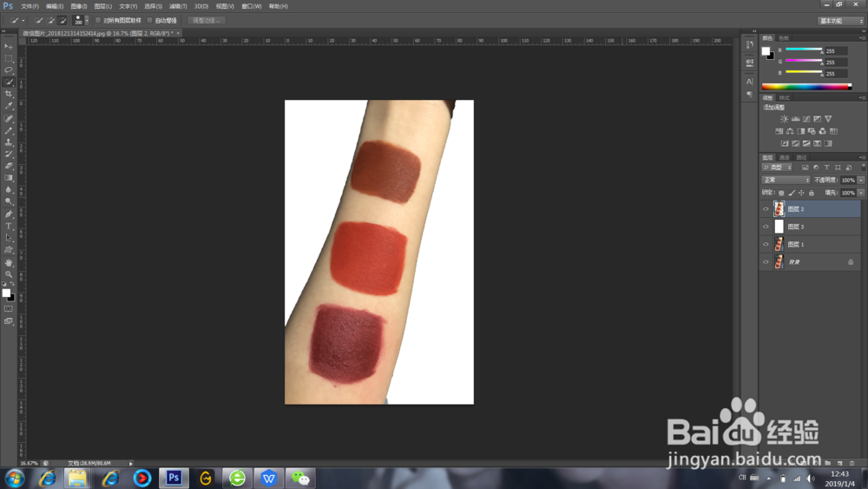The width and height of the screenshot is (868, 489).
Task: Switch to the 通道 tab
Action: tap(785, 157)
